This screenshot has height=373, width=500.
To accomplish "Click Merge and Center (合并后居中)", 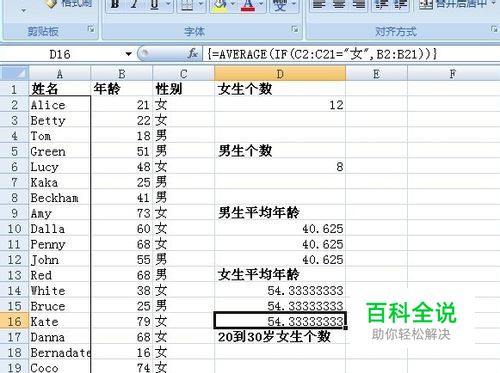I will 452,4.
